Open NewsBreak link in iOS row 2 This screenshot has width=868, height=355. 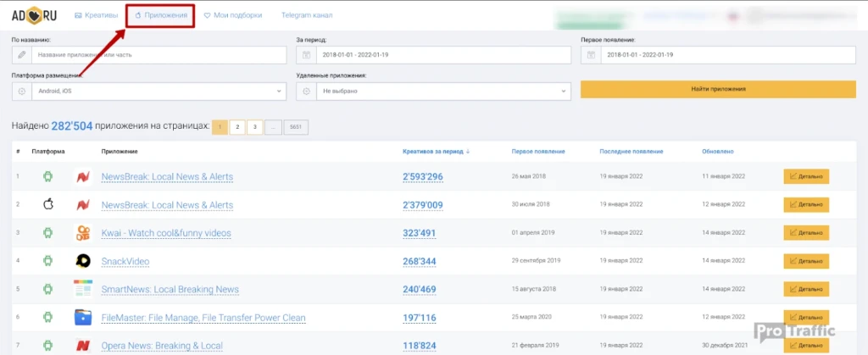click(167, 205)
